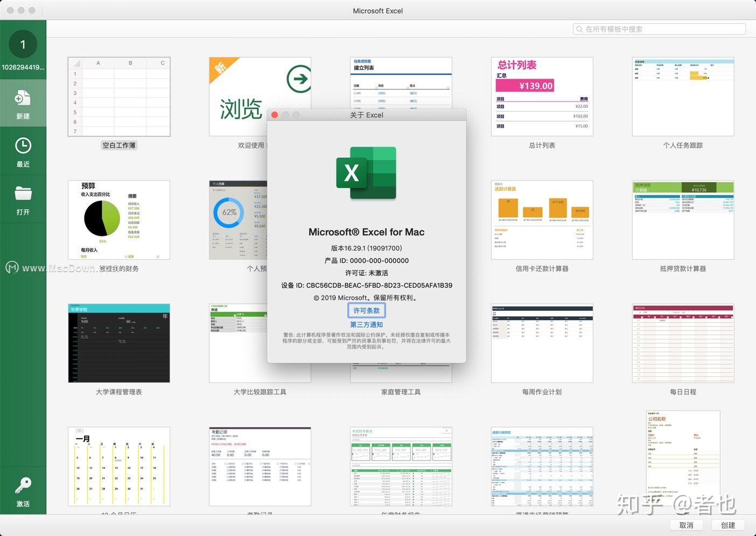This screenshot has height=536, width=756.
Task: Click the 家庭管理工具 template label
Action: [401, 392]
